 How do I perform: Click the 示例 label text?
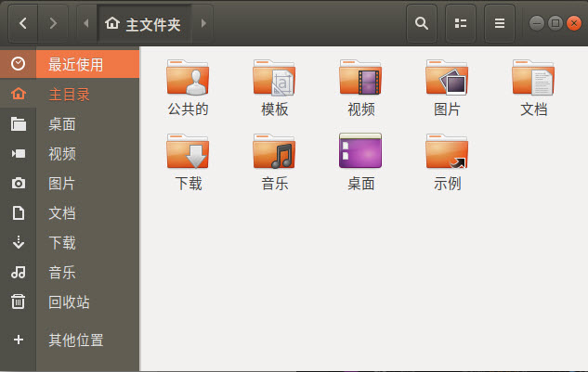(x=447, y=184)
